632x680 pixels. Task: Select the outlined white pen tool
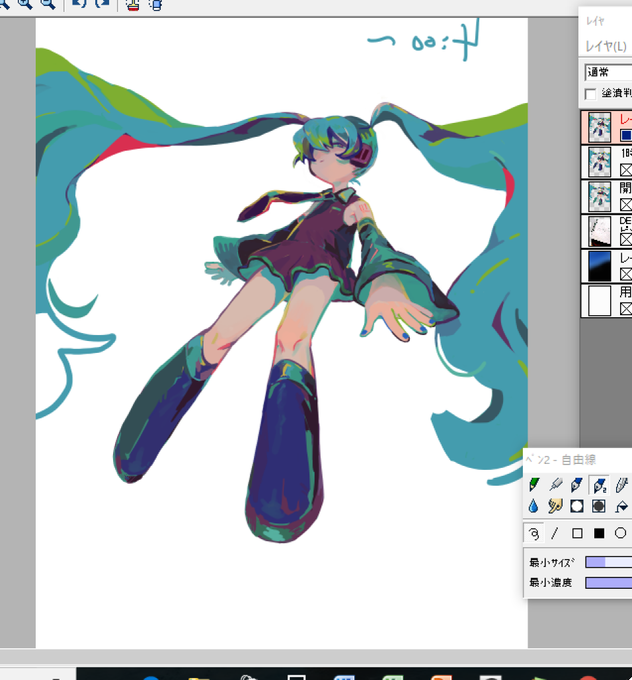tap(622, 484)
